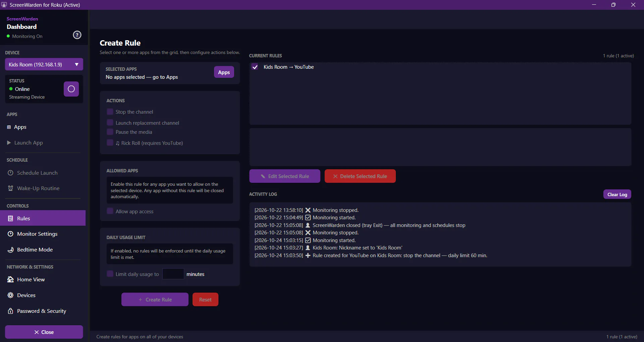
Task: Click the device power status icon button
Action: tap(71, 89)
